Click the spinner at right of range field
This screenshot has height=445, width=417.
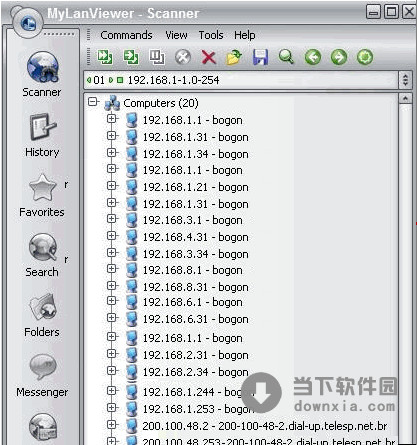[x=405, y=80]
